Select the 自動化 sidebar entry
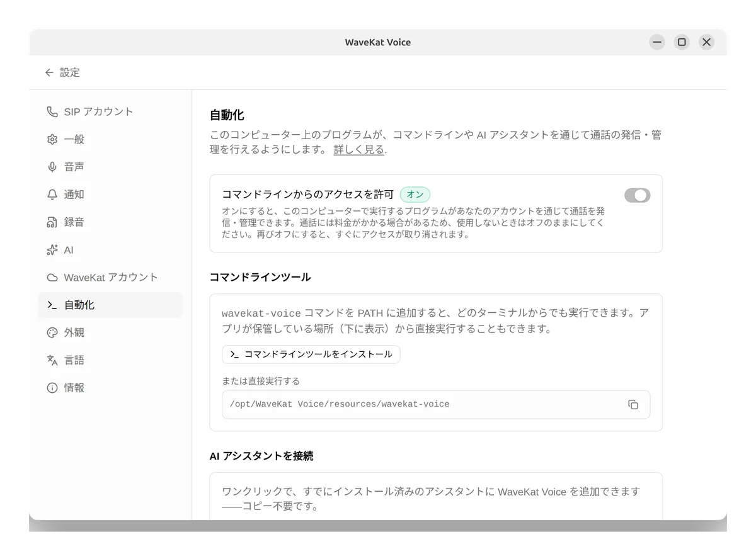Image resolution: width=756 pixels, height=549 pixels. (110, 305)
